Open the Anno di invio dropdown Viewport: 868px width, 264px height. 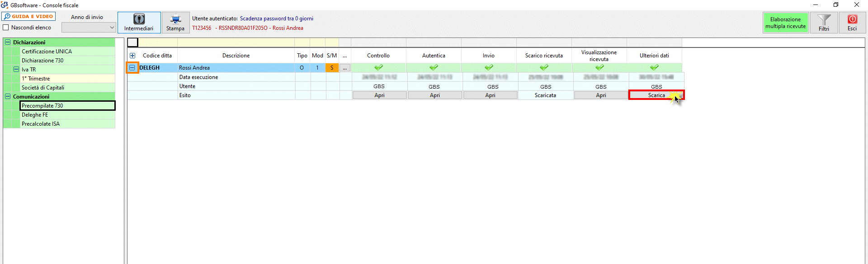[x=89, y=28]
